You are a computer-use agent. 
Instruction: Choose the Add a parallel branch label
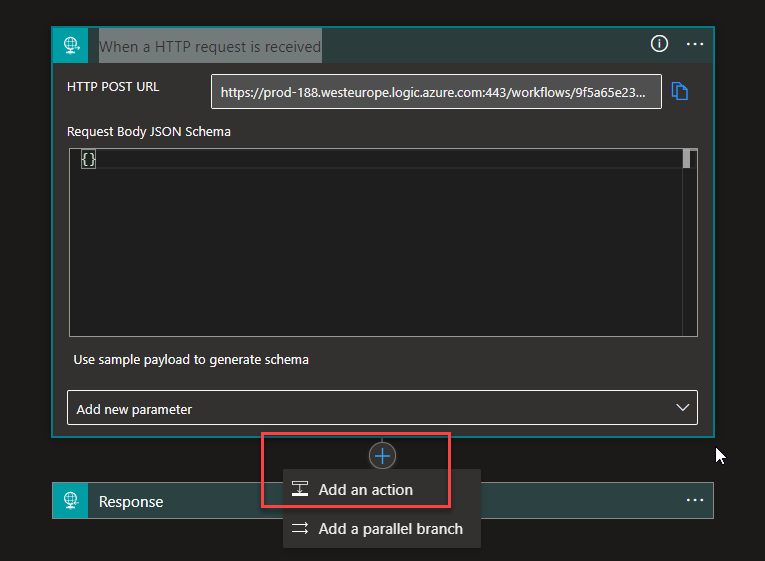click(x=390, y=529)
